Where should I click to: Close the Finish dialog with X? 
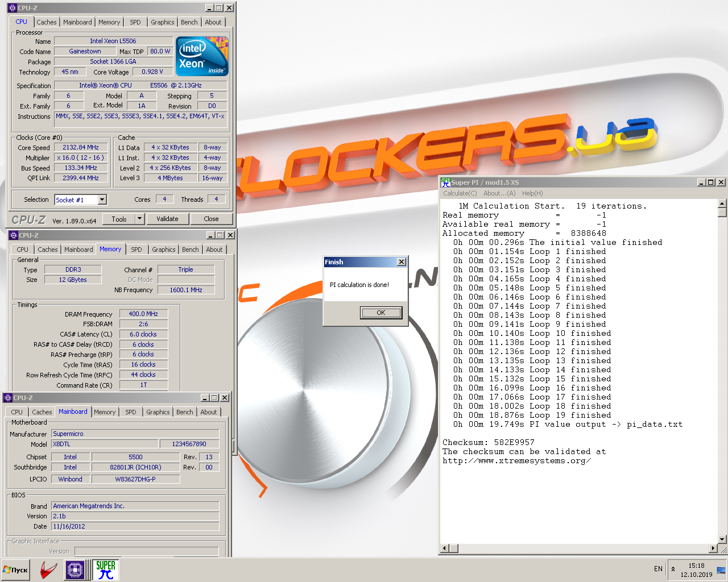coord(402,262)
